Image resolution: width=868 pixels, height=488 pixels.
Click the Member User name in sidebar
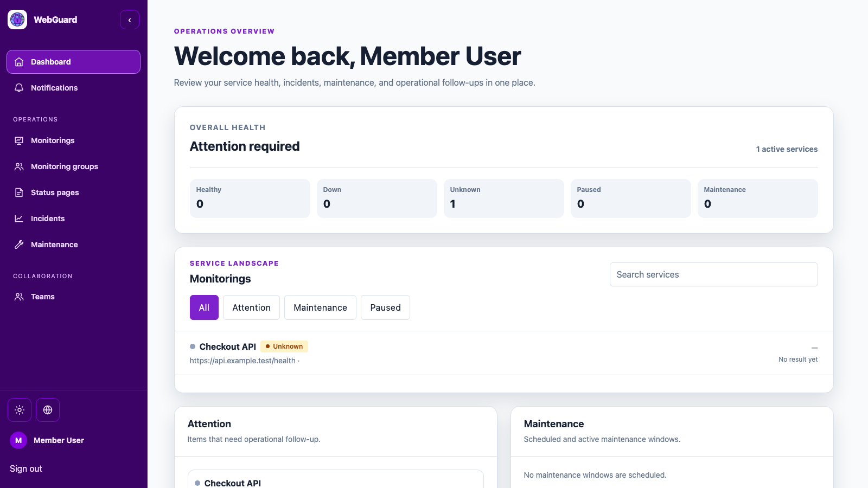tap(59, 440)
